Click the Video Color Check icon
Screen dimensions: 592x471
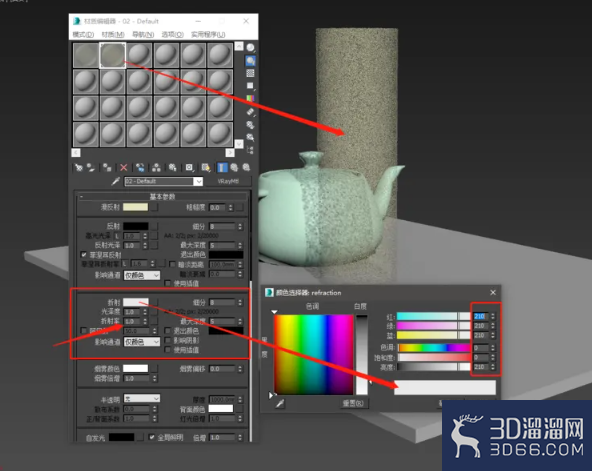[x=250, y=99]
